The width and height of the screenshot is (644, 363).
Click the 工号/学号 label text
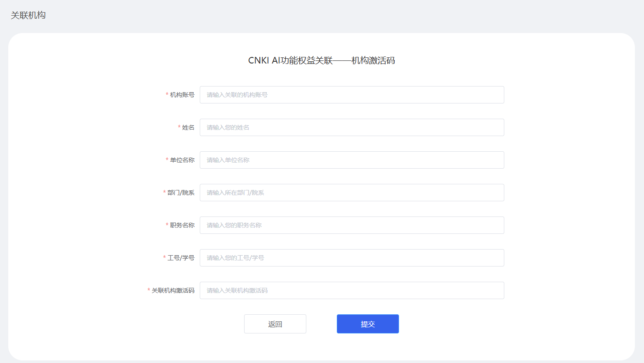(x=181, y=258)
